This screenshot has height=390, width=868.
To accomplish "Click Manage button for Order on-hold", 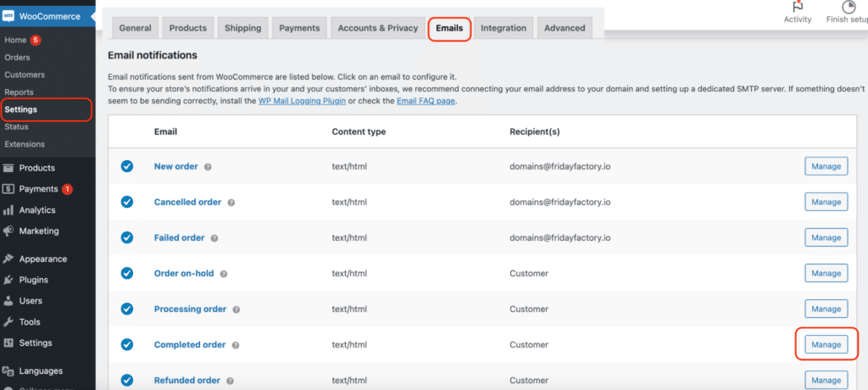I will 826,273.
